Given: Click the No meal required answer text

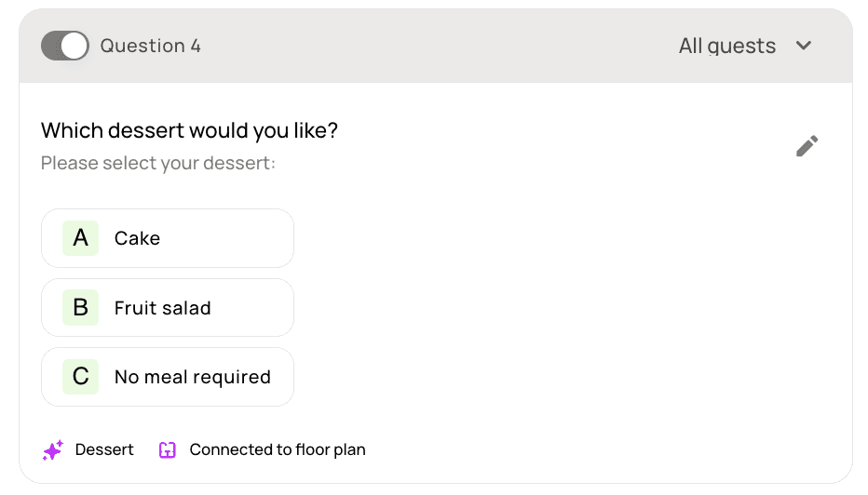Looking at the screenshot, I should (192, 377).
